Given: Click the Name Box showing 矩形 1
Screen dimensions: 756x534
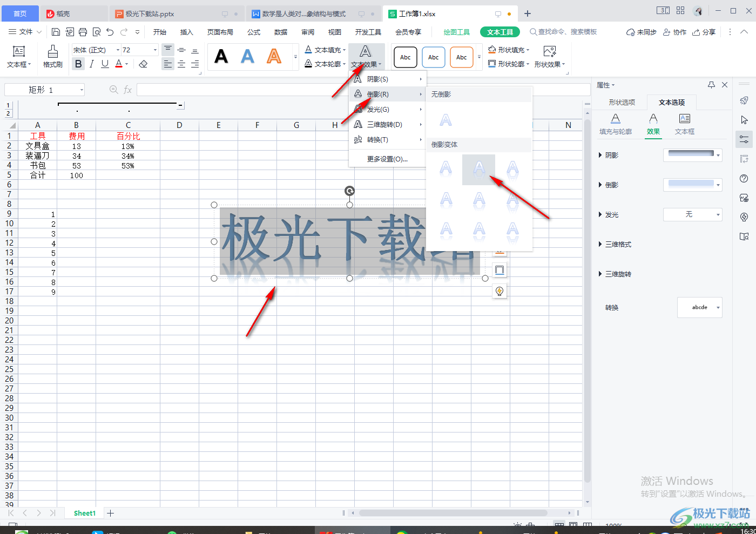Looking at the screenshot, I should pyautogui.click(x=45, y=90).
